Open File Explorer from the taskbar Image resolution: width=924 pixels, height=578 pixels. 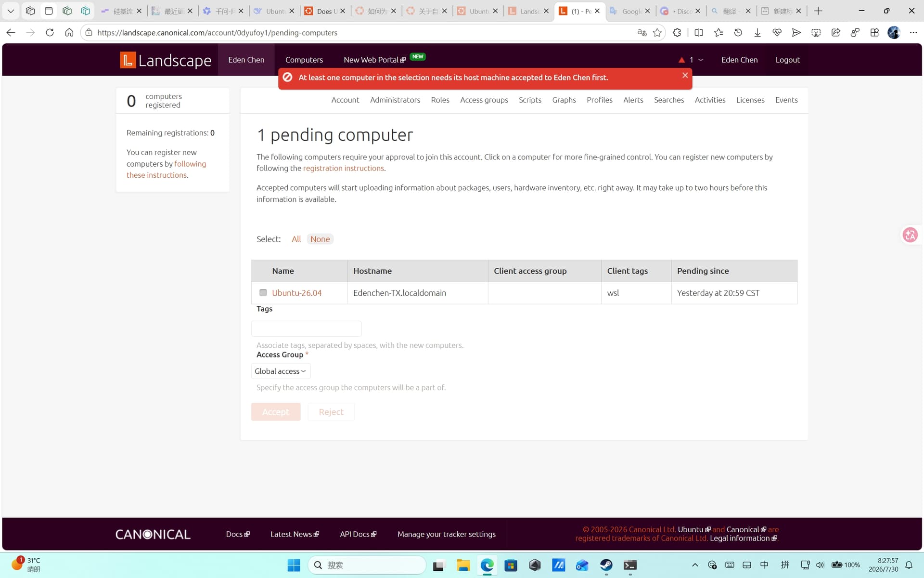click(463, 565)
